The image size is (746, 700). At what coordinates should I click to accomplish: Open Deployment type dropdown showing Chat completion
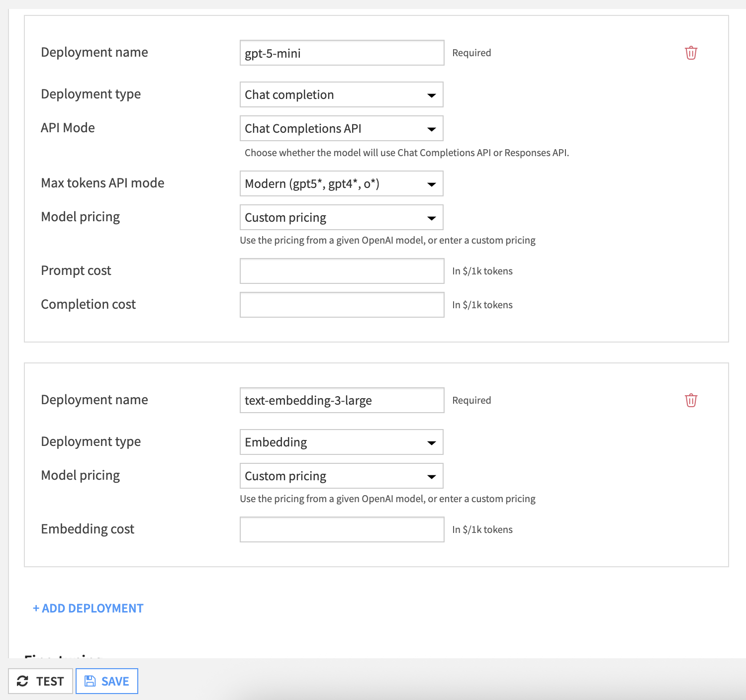coord(342,94)
